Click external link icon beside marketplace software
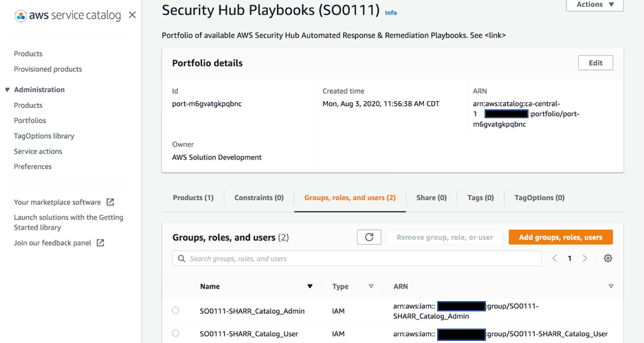The image size is (644, 343). click(110, 201)
